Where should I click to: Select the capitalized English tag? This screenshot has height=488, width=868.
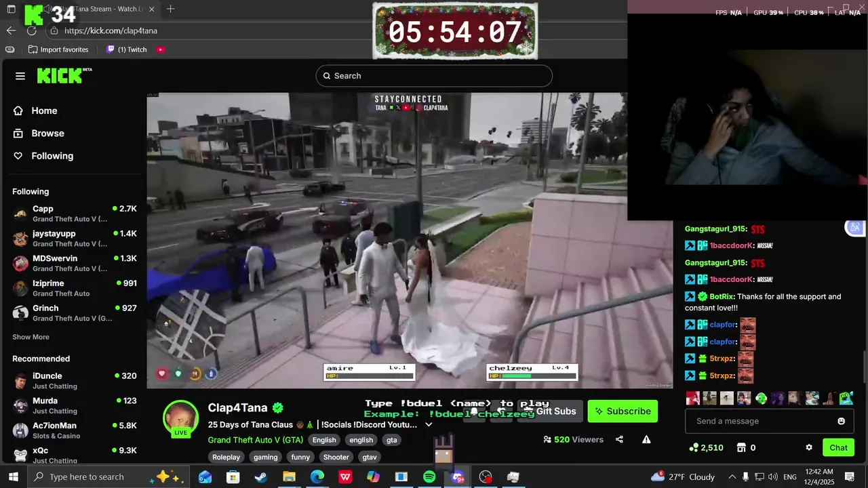pos(324,440)
